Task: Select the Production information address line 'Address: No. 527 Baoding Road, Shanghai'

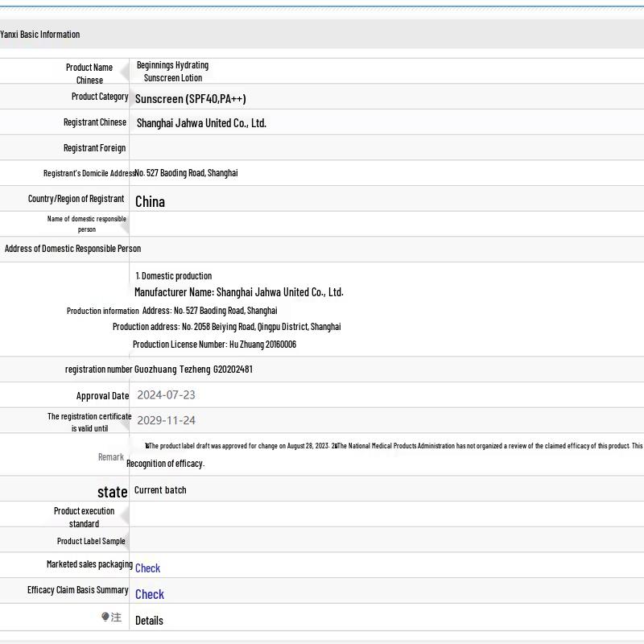Action: 209,311
